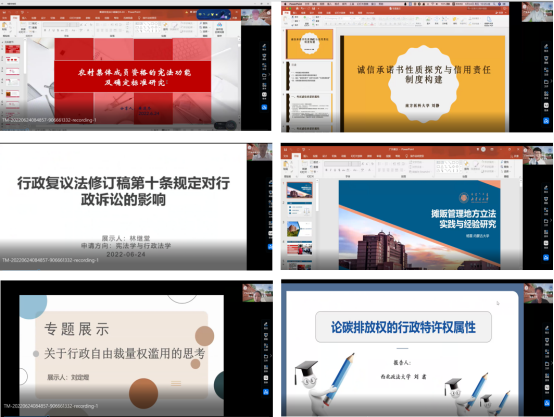
Task: Click blue sidebar icon beside carbon-emission slide
Action: pyautogui.click(x=546, y=403)
